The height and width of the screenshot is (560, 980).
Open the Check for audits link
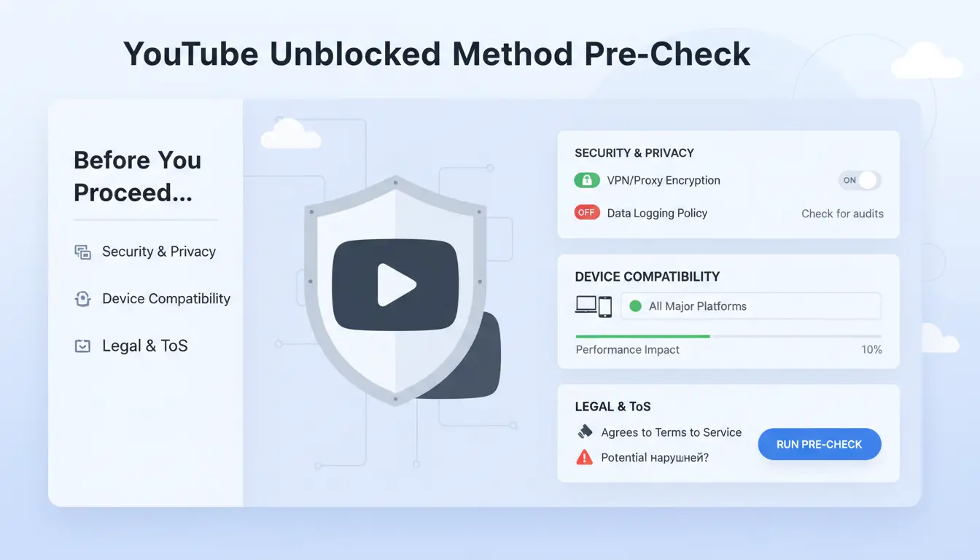[842, 214]
